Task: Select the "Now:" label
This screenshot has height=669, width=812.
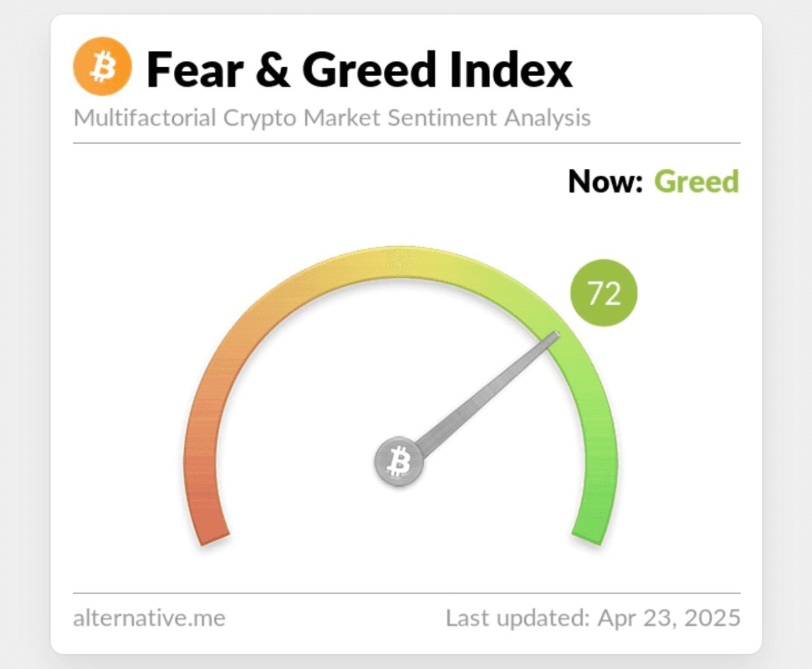Action: click(x=606, y=182)
